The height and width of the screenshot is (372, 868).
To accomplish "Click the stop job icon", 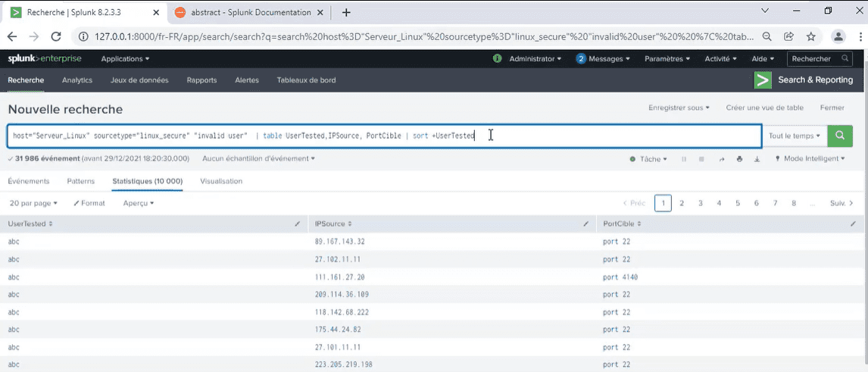I will pos(701,159).
